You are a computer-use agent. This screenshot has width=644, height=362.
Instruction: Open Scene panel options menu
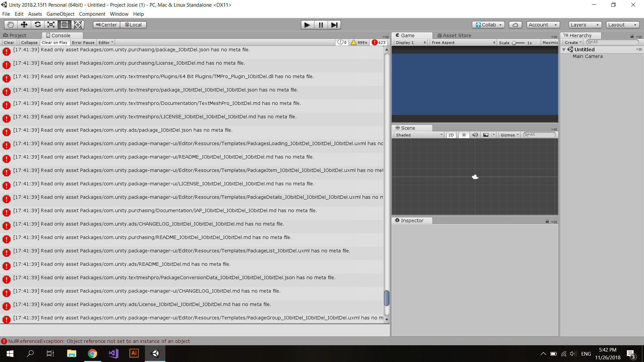554,129
